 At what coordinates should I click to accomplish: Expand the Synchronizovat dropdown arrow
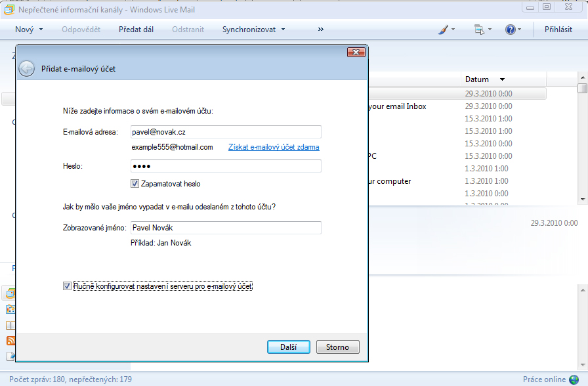click(x=283, y=30)
